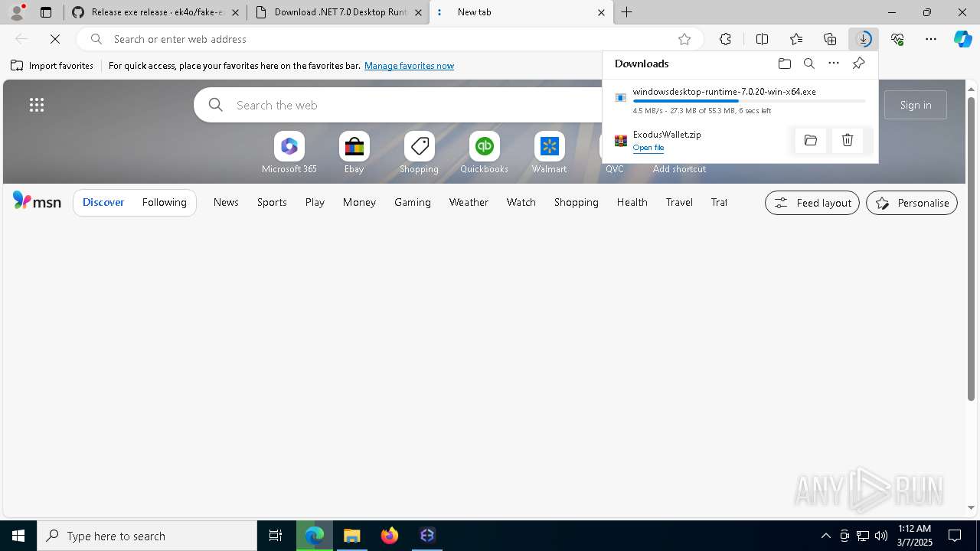Screen dimensions: 980x551
Task: Open the Travel category
Action: pyautogui.click(x=679, y=203)
